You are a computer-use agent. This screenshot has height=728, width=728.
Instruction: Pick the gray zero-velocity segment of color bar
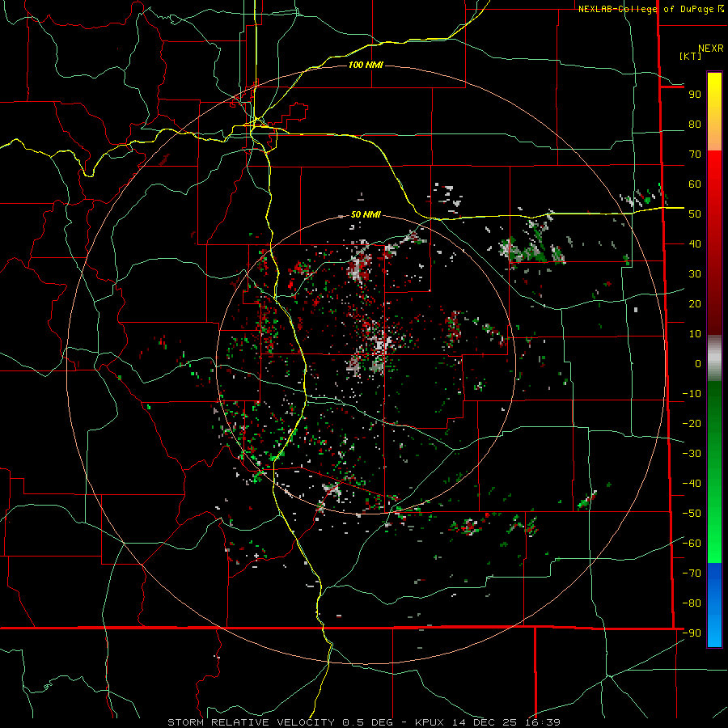(714, 358)
